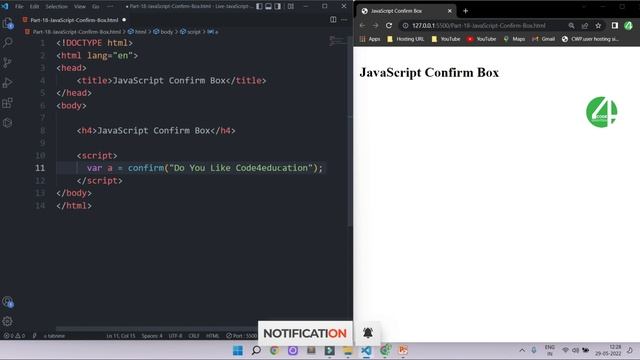Open the Edit menu
Viewport: 640px width, 360px height.
click(34, 7)
